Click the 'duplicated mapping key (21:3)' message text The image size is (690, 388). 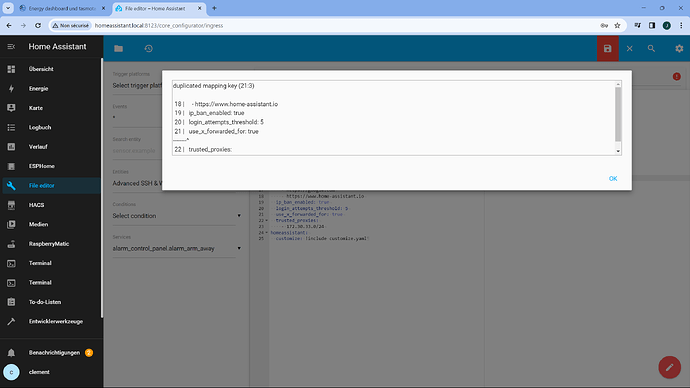pos(213,86)
